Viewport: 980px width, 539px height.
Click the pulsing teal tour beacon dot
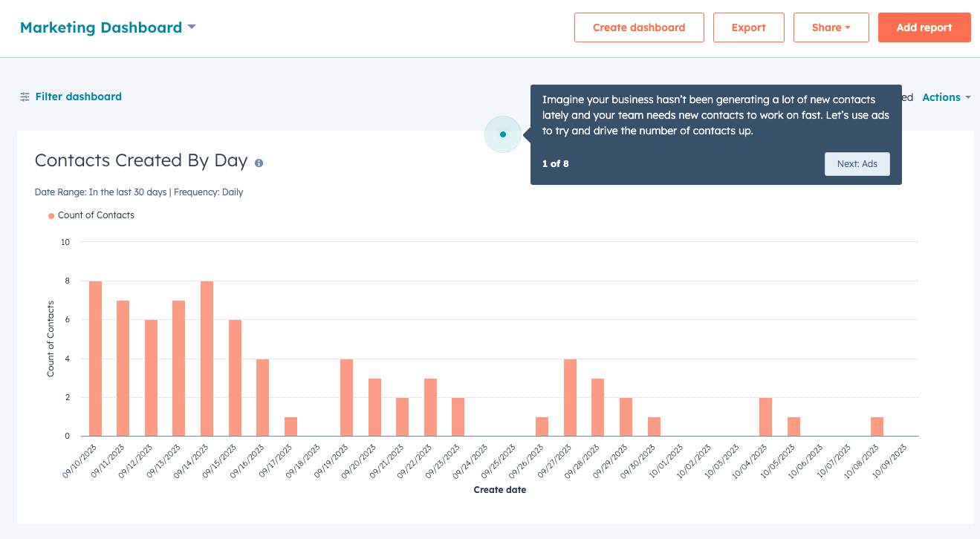pos(503,134)
